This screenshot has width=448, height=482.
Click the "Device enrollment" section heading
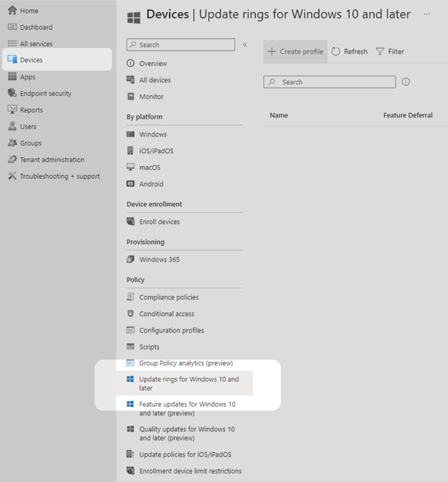pos(154,204)
